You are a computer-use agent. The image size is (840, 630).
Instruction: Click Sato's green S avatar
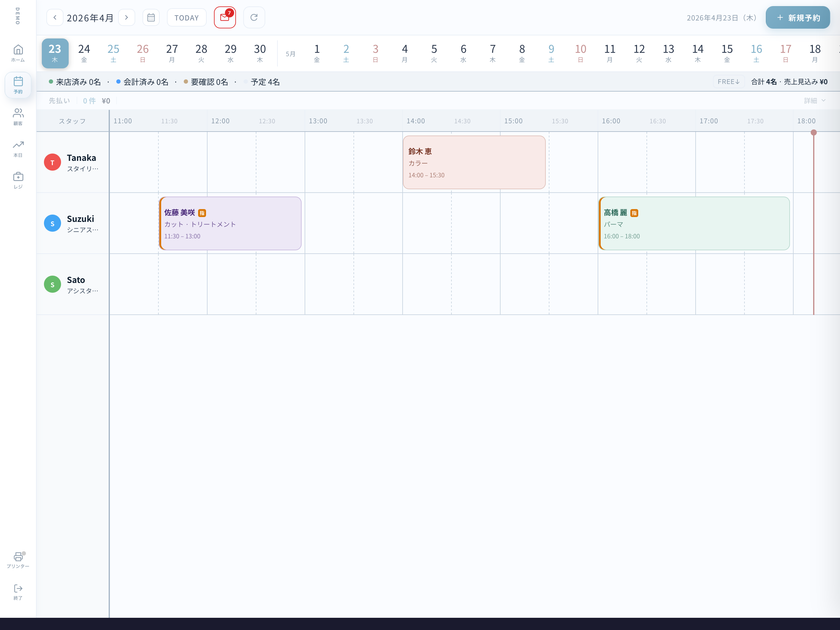click(52, 284)
